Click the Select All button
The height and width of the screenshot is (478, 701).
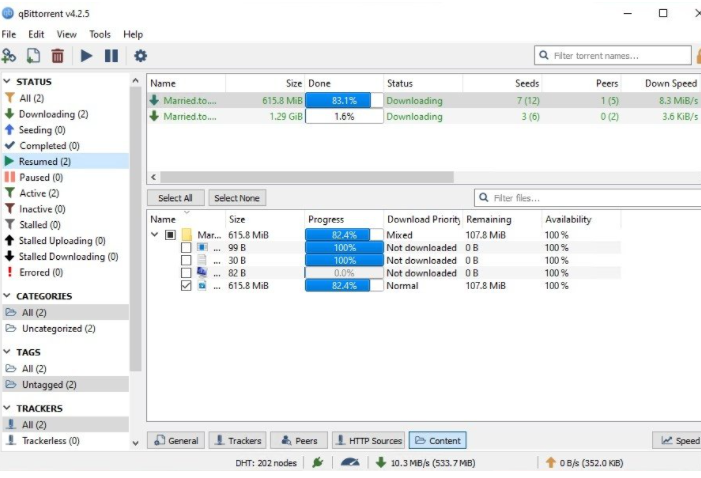[x=176, y=198]
